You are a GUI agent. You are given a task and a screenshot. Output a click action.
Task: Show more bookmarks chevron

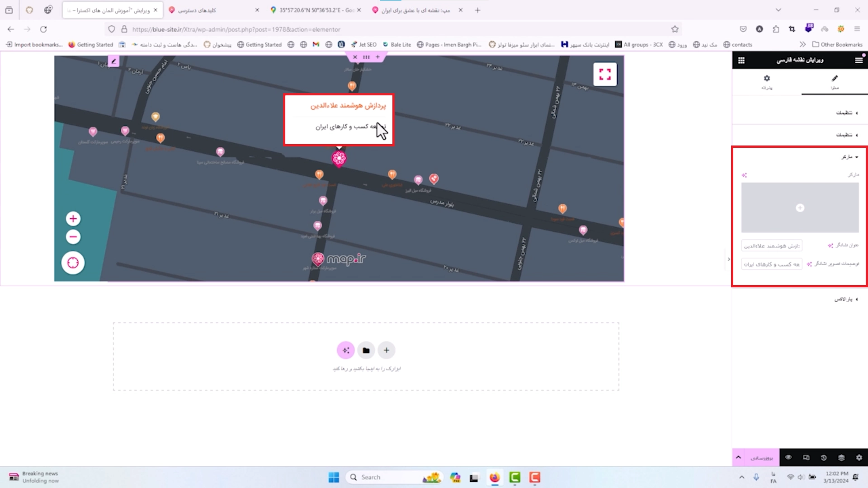click(802, 44)
